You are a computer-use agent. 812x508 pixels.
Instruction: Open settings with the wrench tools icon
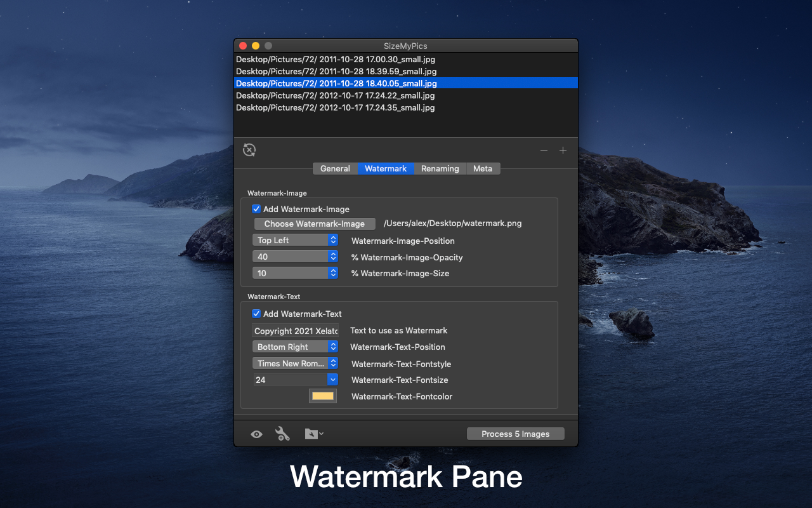pyautogui.click(x=282, y=434)
